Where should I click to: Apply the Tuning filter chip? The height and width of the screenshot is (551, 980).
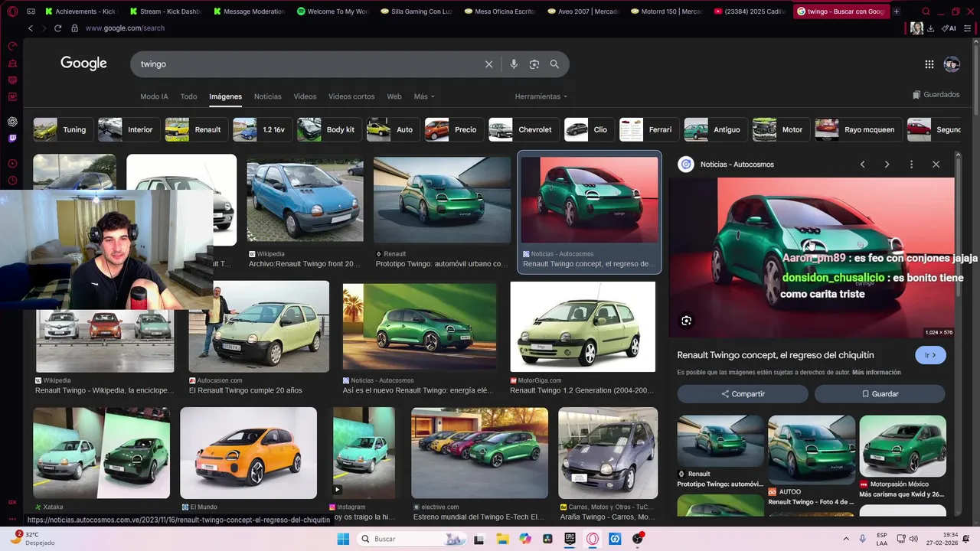coord(64,130)
